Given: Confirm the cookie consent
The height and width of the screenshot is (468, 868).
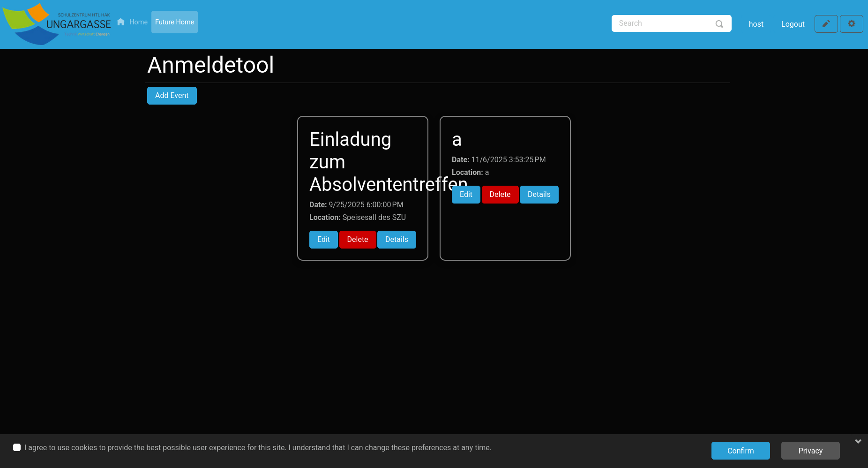Looking at the screenshot, I should (740, 451).
